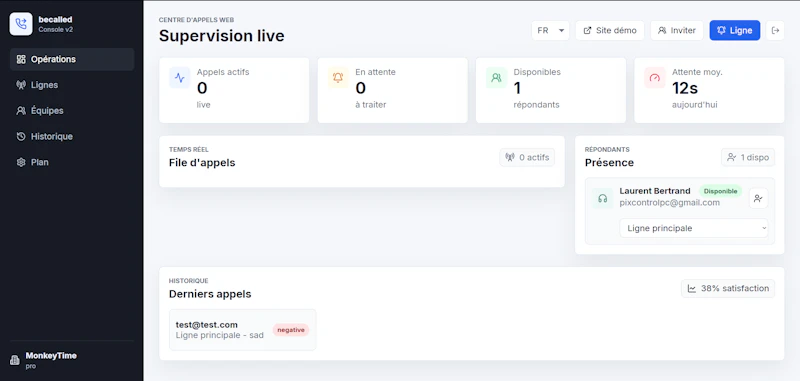
Task: Click the pixcontrolpc@gmail.com email text
Action: [669, 202]
